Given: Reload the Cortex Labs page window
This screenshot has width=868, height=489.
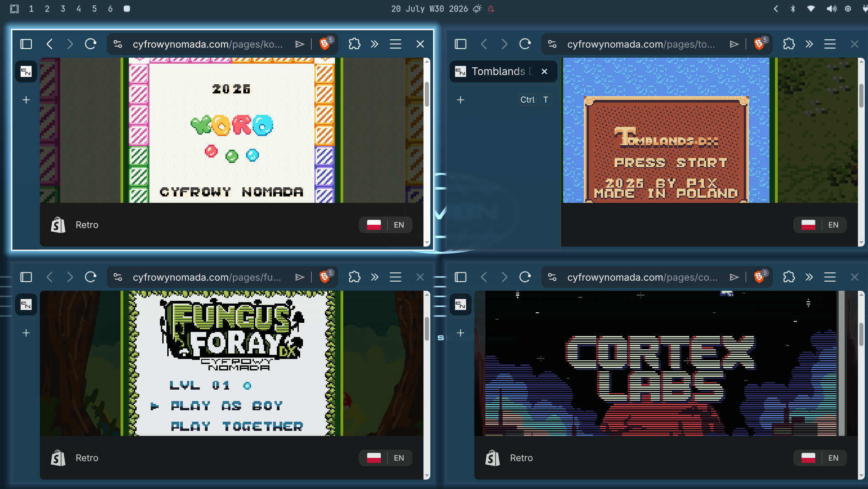Looking at the screenshot, I should (525, 277).
